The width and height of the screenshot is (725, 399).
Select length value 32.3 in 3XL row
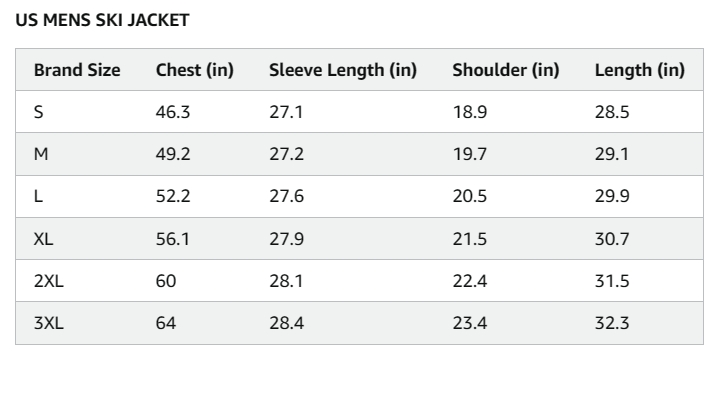click(x=612, y=323)
